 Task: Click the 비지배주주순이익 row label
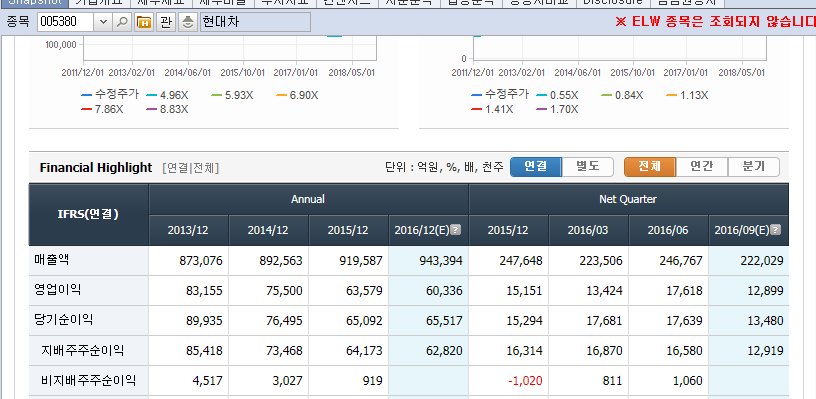88,380
